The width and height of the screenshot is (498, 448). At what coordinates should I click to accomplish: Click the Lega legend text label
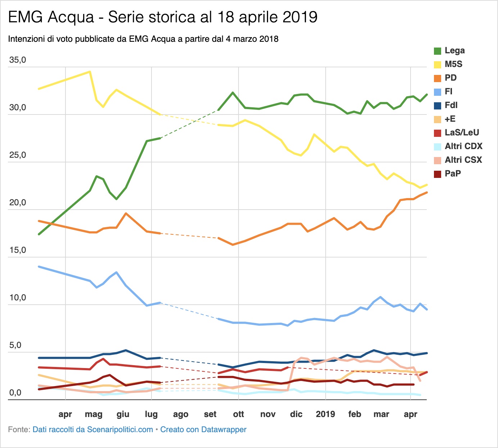pyautogui.click(x=455, y=51)
